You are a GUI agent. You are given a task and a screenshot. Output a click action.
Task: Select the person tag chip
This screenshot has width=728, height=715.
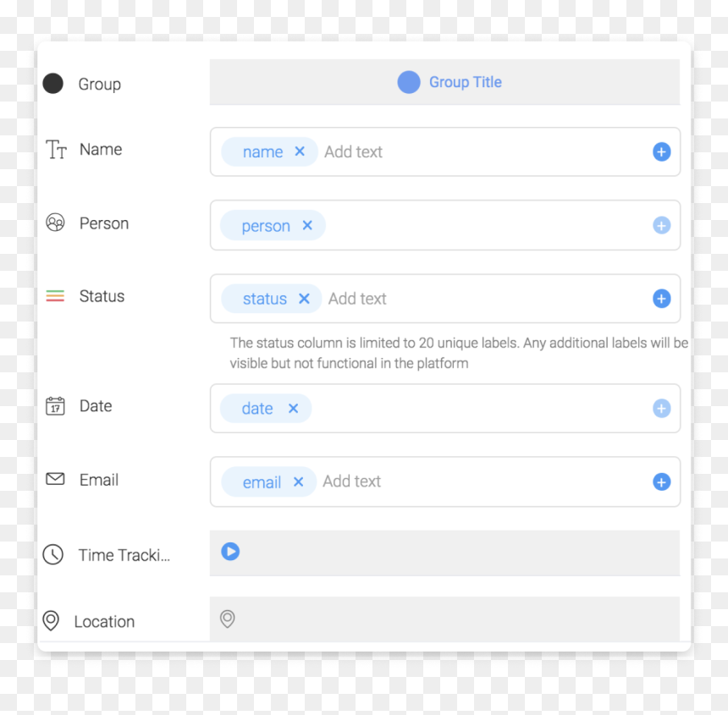273,225
